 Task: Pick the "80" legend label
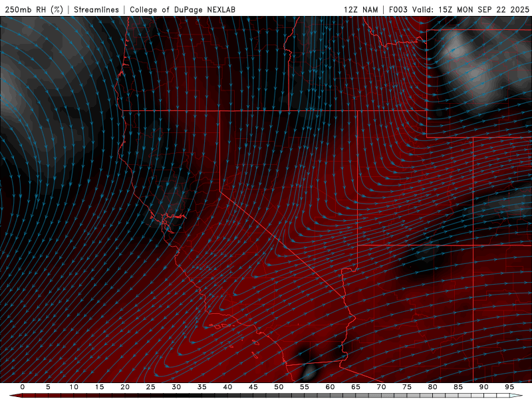tap(433, 387)
